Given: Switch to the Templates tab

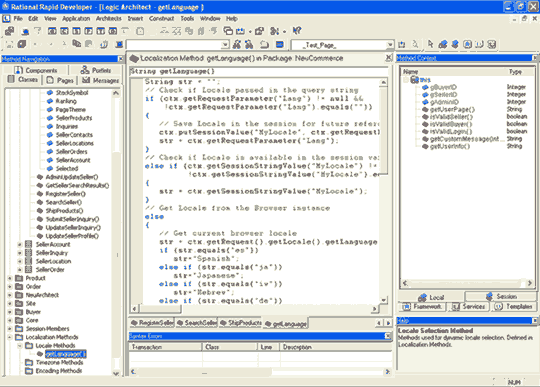Looking at the screenshot, I should (514, 306).
